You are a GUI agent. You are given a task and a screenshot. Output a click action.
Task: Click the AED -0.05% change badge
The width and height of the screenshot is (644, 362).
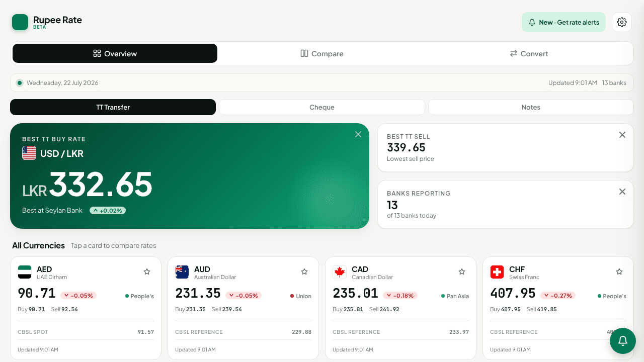pyautogui.click(x=78, y=296)
